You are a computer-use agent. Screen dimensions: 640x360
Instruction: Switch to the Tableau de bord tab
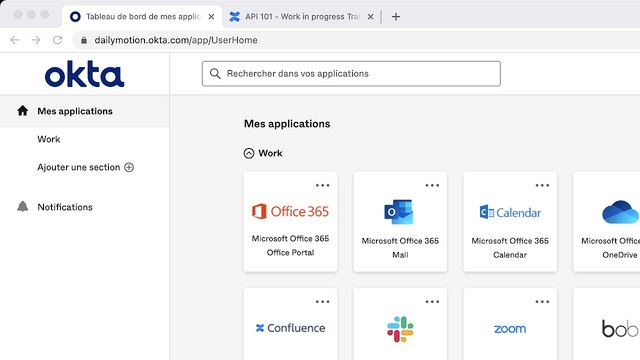click(x=143, y=17)
